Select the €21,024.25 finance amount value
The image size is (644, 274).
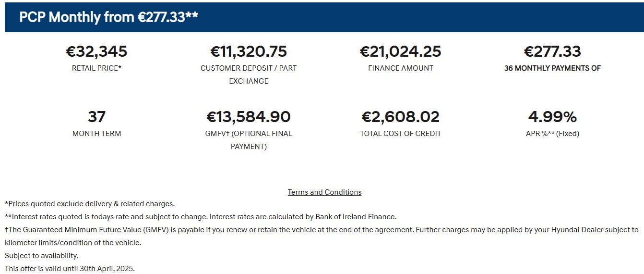(x=401, y=51)
